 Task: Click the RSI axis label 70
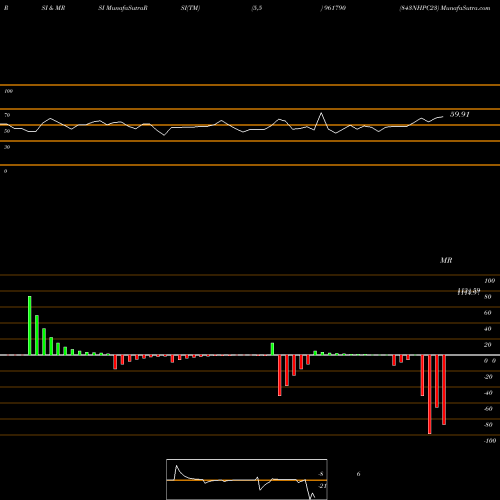pos(7,115)
